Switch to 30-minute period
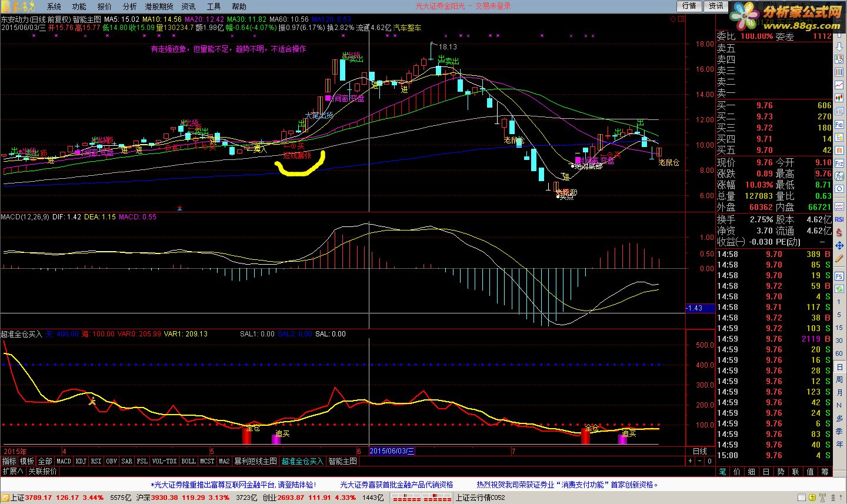Viewport: 847px width, 504px height. 839,341
